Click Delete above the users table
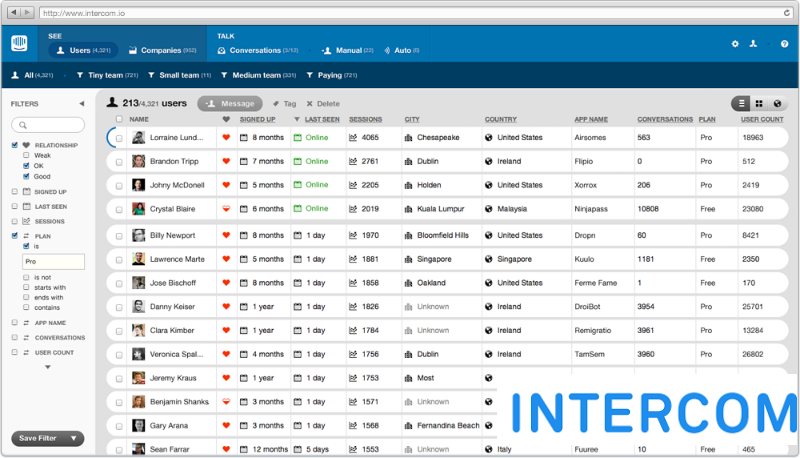Screen dimensions: 800x458 [323, 103]
